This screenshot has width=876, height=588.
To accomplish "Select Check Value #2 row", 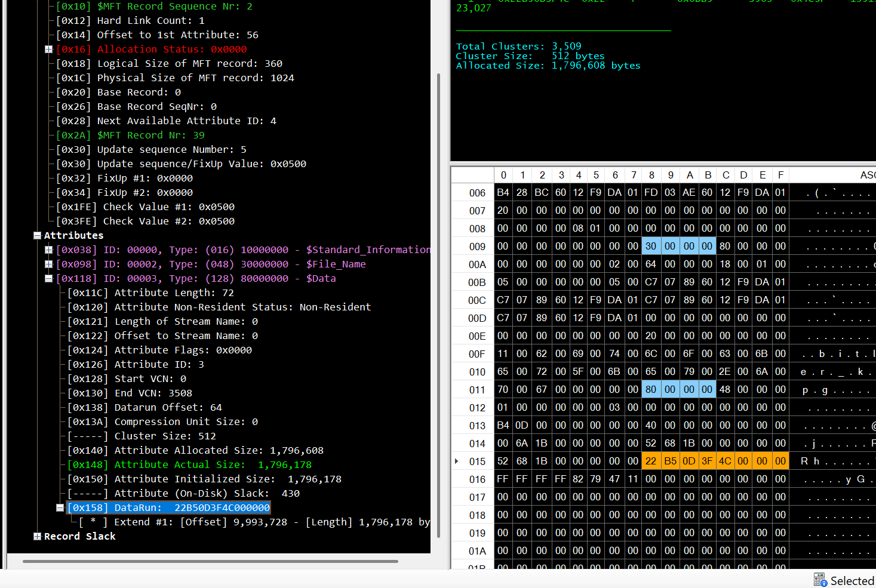I will [x=145, y=221].
